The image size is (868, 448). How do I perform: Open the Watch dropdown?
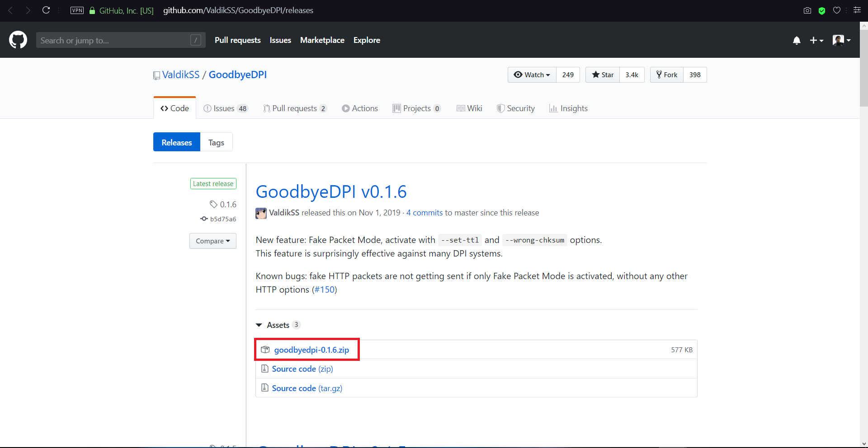coord(532,75)
